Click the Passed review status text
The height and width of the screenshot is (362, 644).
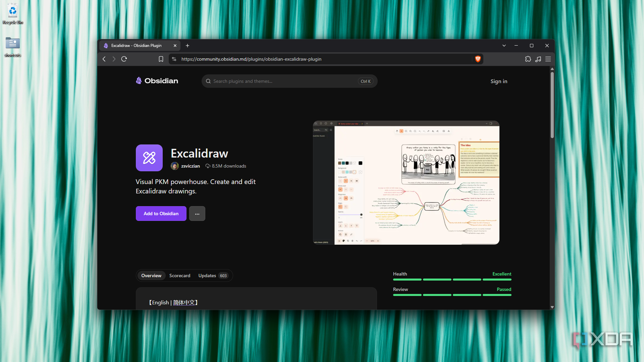coord(504,289)
